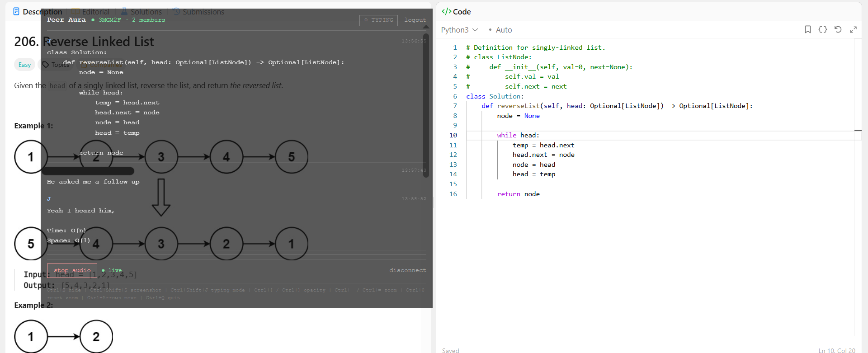Click the Auto indicator beside Python3
This screenshot has width=868, height=353.
(x=500, y=30)
